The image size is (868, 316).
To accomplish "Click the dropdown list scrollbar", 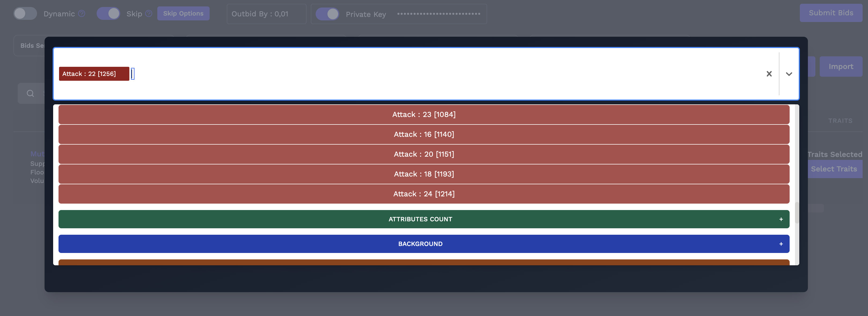I will pos(797,212).
